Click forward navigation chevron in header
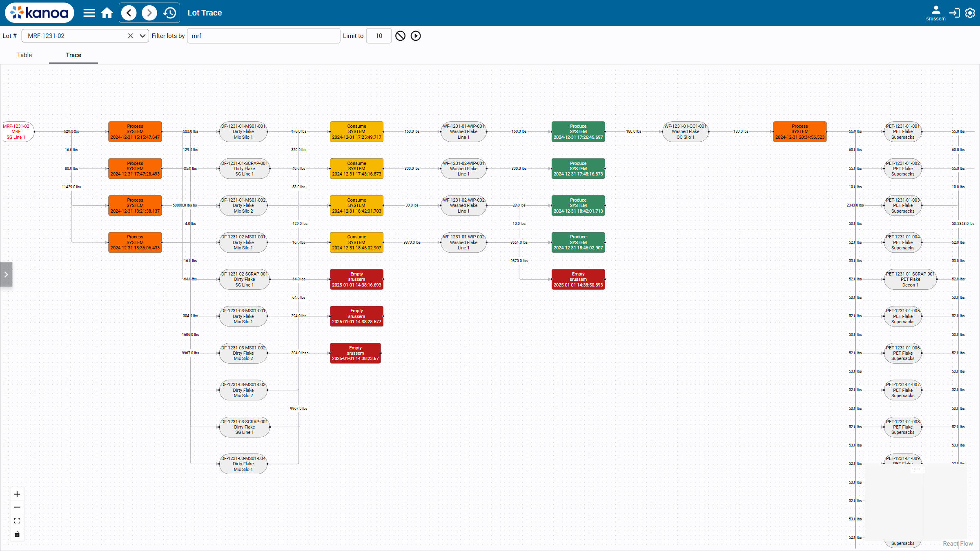Viewport: 980px width, 551px height. click(x=149, y=13)
